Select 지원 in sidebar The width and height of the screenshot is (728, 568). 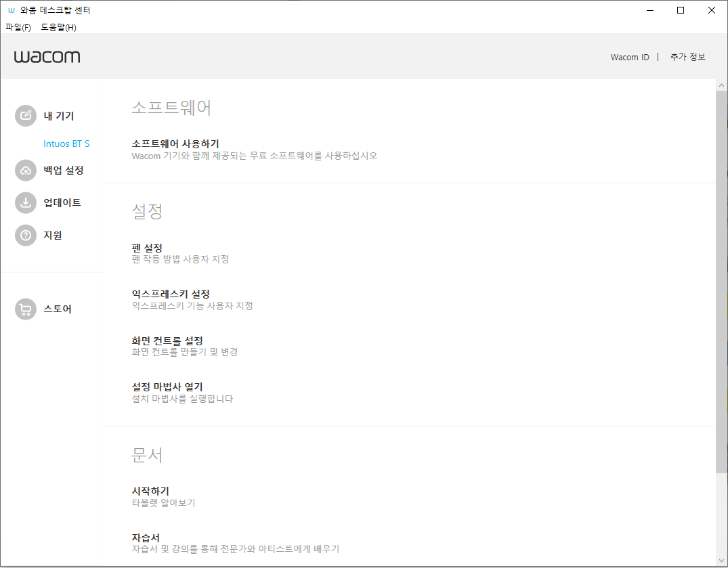click(x=53, y=236)
